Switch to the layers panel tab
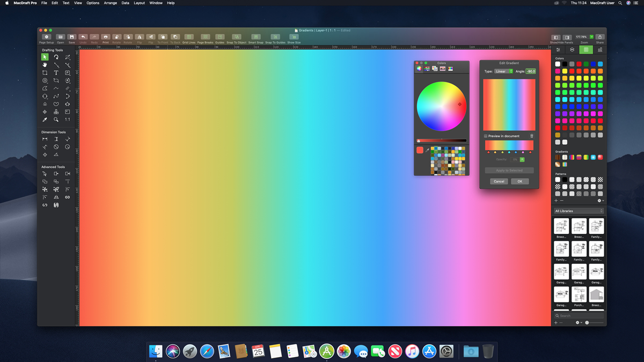644x362 pixels. [572, 50]
